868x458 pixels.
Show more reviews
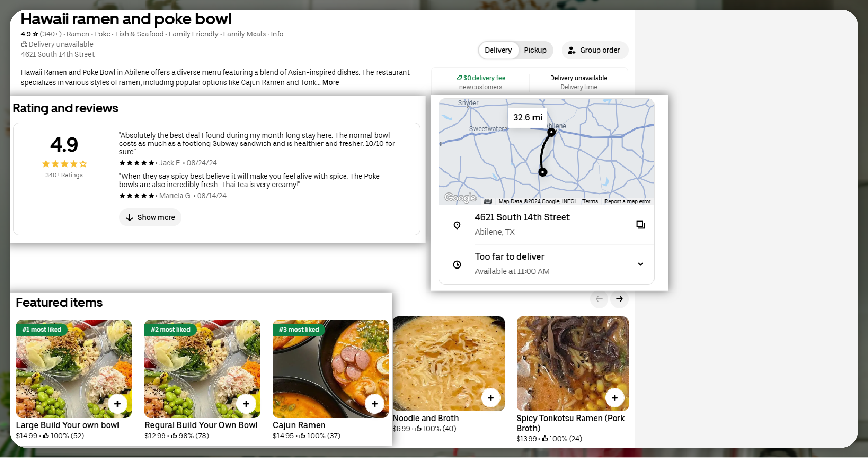coord(150,217)
